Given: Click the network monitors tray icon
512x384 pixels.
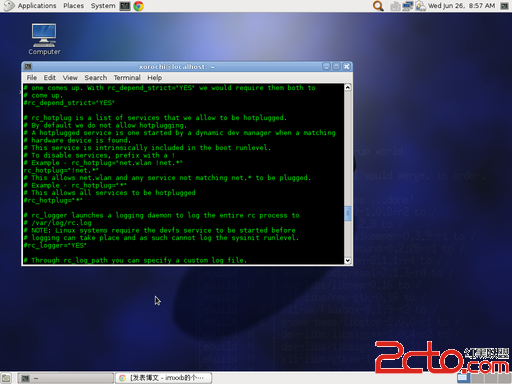Looking at the screenshot, I should coord(408,6).
